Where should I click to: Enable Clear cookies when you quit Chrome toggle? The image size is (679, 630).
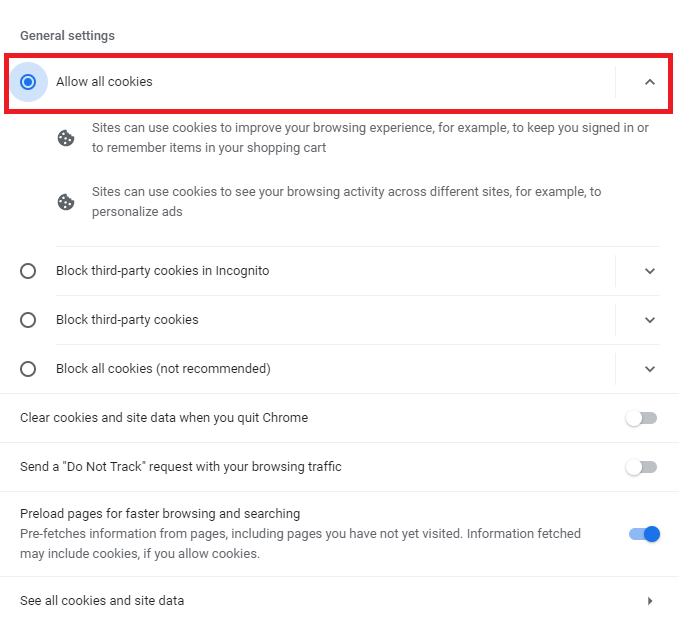(641, 418)
